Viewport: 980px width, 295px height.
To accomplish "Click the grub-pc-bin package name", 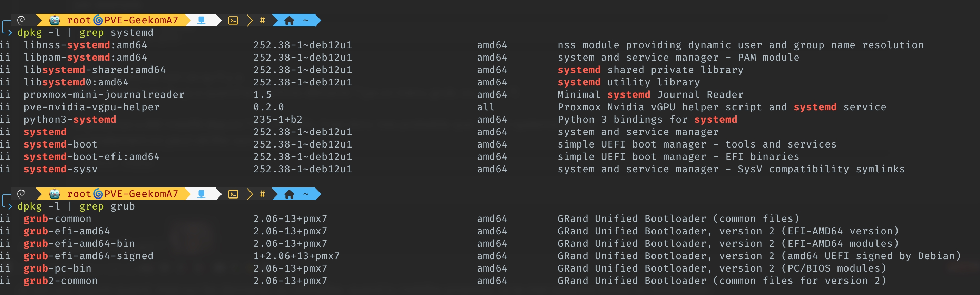I will point(57,268).
